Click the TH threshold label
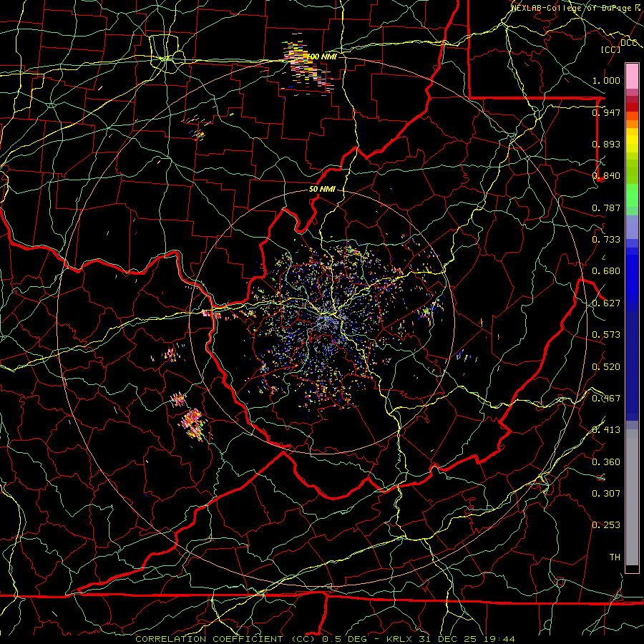 (615, 557)
